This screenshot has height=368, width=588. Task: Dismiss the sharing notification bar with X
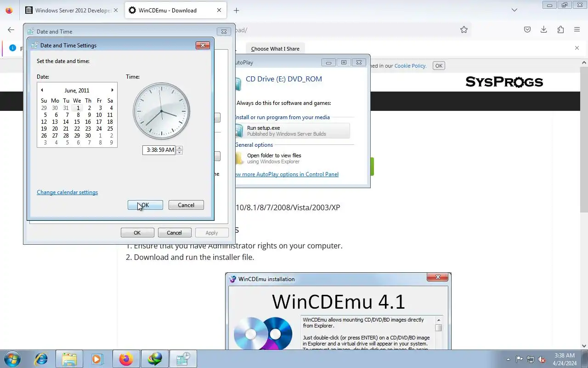[577, 48]
